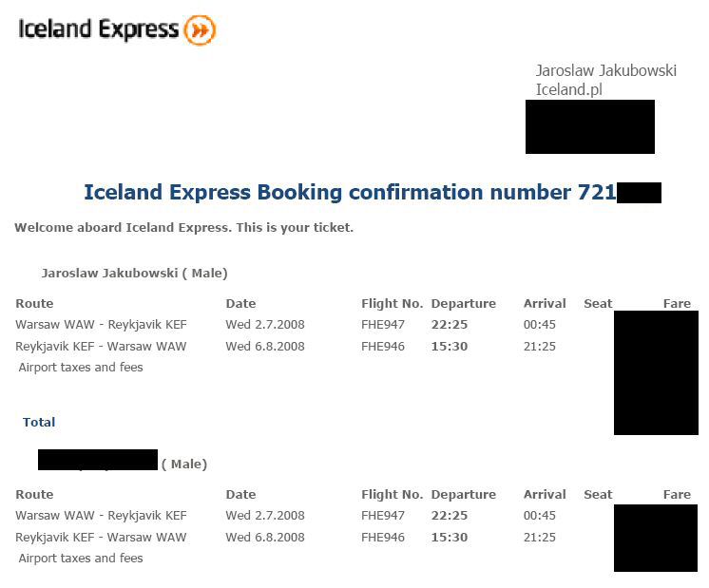Click the second passenger's 15:30 departure time

coord(449,538)
